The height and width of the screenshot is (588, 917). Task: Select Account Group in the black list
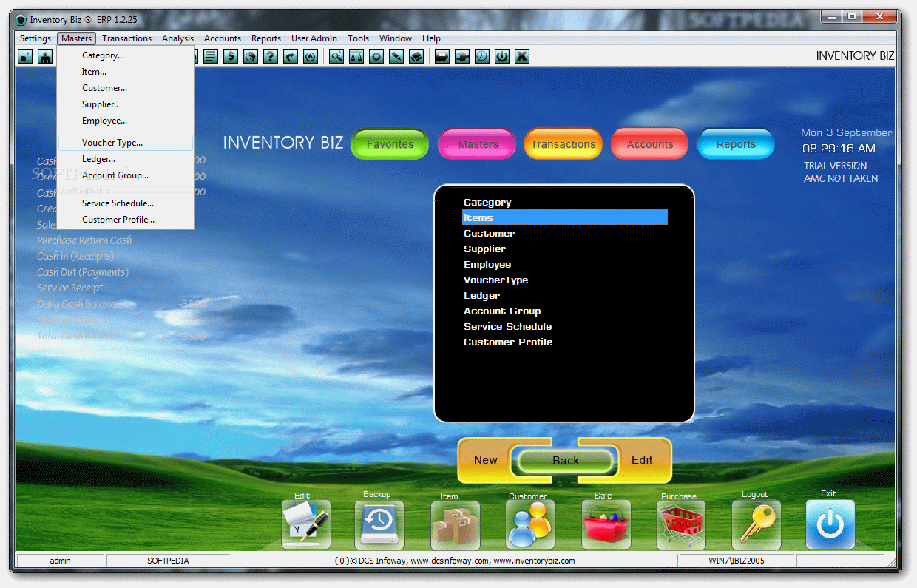point(502,311)
